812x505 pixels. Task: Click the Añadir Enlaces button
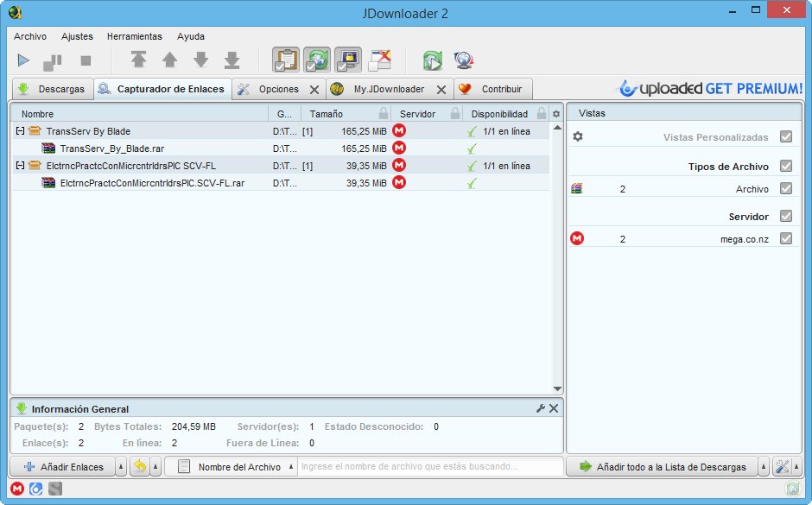tap(63, 467)
